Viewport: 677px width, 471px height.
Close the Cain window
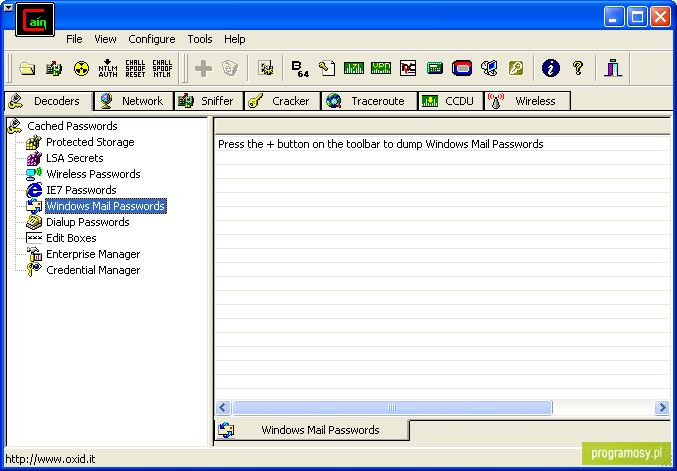click(x=661, y=17)
